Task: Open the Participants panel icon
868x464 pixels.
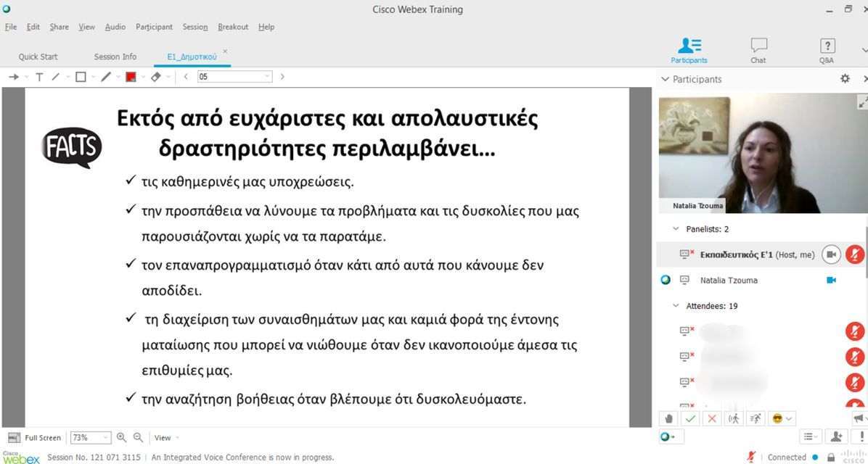Action: [x=689, y=50]
